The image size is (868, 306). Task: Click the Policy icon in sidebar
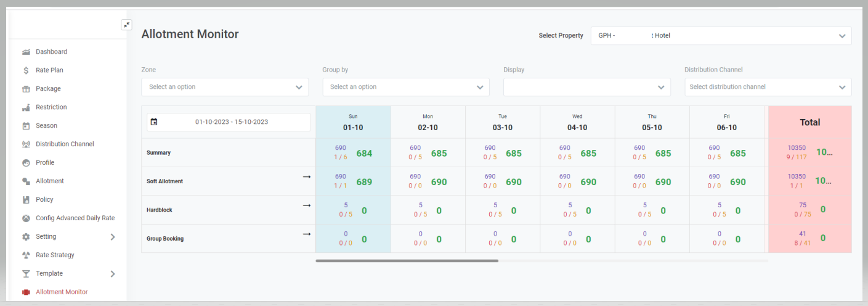click(x=26, y=200)
